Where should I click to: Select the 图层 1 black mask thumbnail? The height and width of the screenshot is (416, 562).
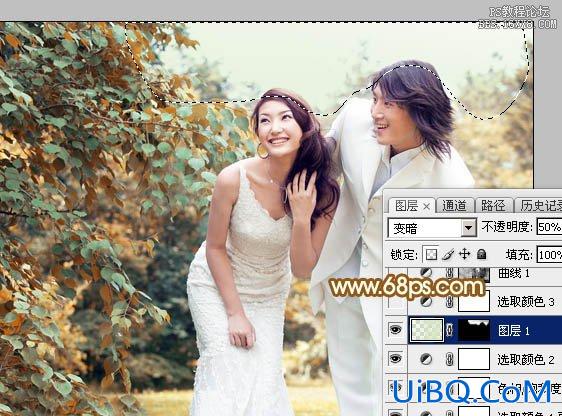click(x=474, y=330)
